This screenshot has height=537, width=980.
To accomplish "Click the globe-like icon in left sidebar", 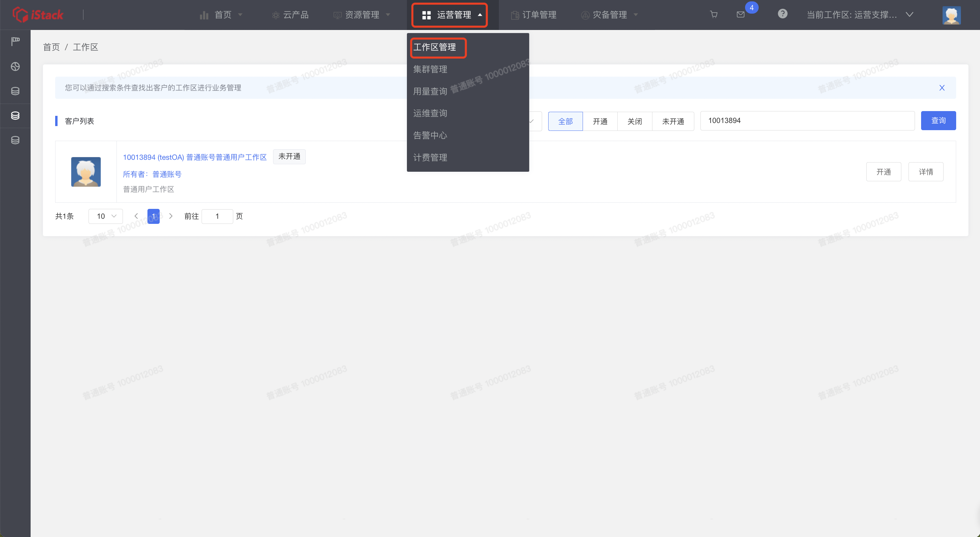I will click(x=15, y=66).
